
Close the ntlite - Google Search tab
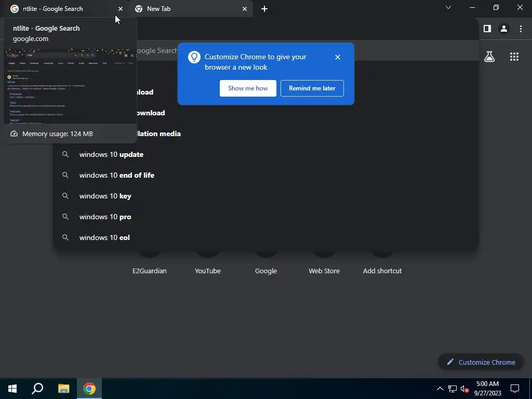pos(121,9)
